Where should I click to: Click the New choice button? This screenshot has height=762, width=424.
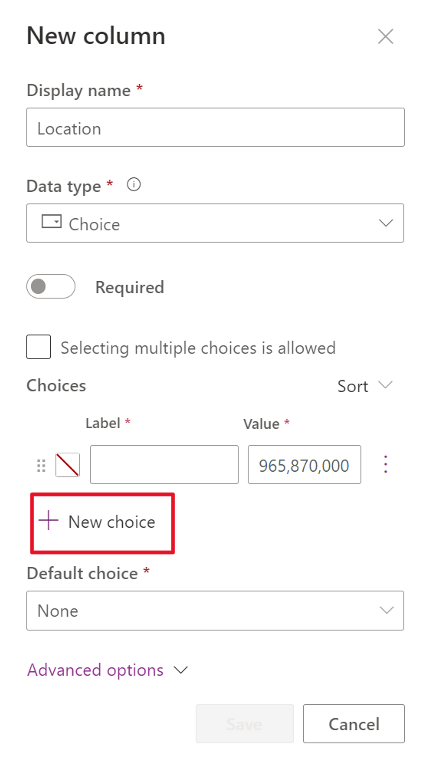tap(102, 523)
